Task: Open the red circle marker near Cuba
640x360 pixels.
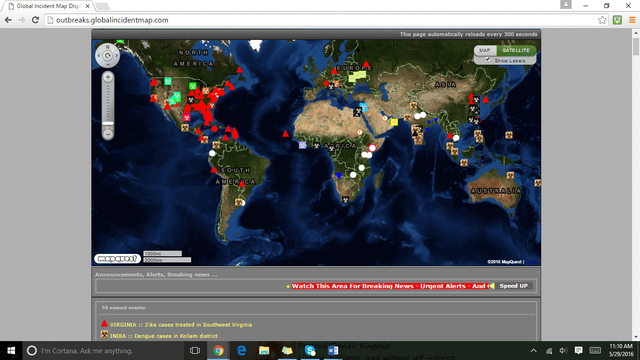Action: 214,129
